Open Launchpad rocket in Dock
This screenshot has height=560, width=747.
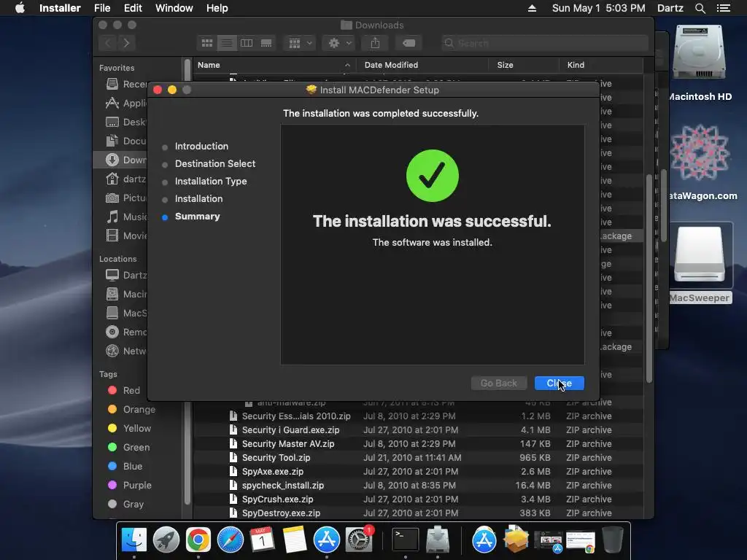coord(166,540)
